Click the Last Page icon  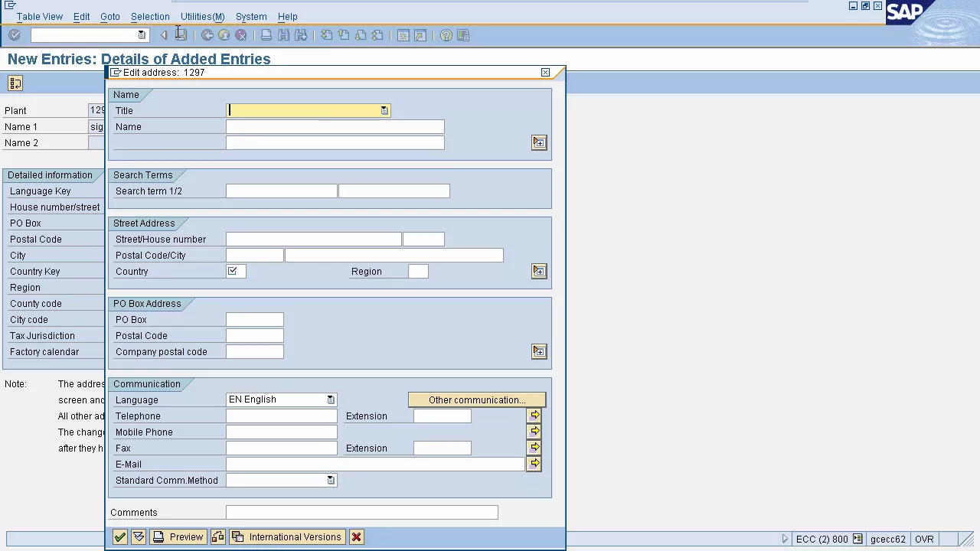pos(377,35)
